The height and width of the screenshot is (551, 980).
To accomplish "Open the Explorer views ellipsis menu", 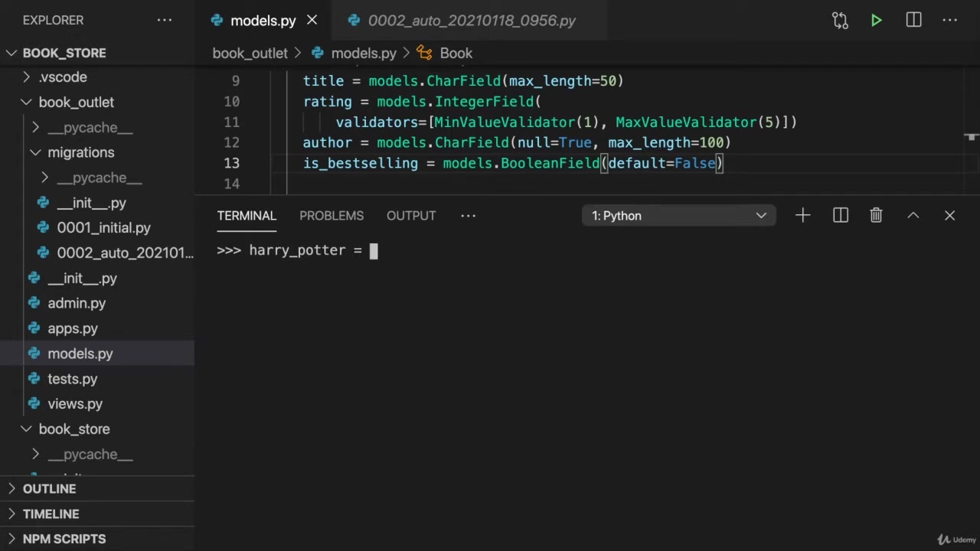I will [x=165, y=20].
